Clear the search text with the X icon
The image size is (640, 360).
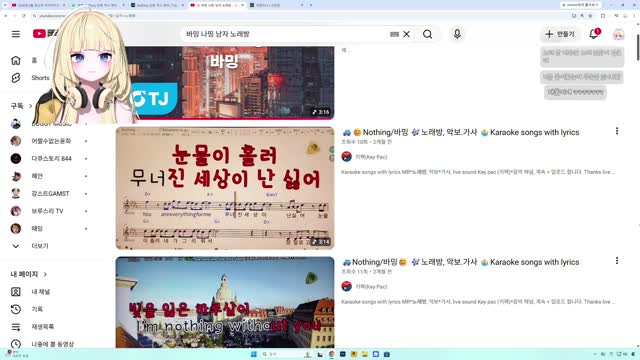(407, 34)
